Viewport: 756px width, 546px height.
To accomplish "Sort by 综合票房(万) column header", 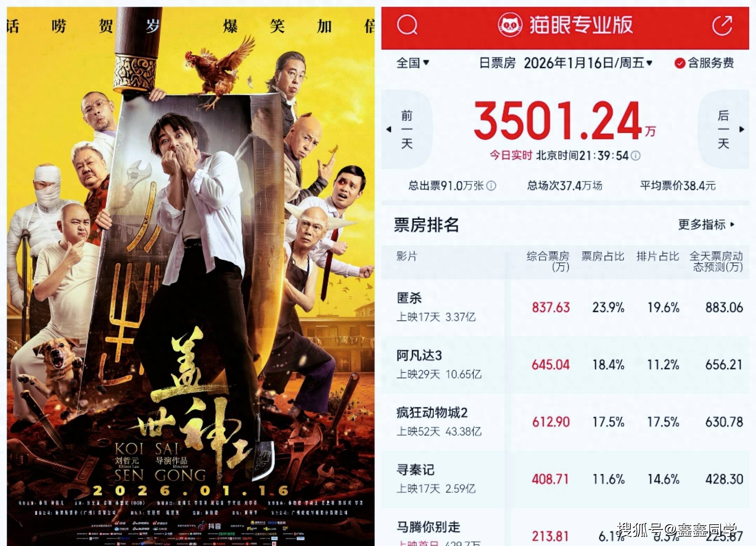I will 548,261.
